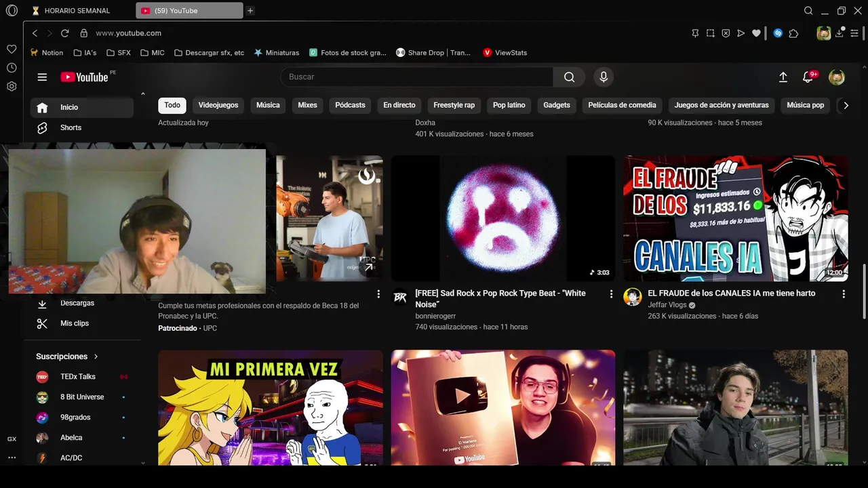The width and height of the screenshot is (868, 488).
Task: Open the extensions puzzle piece icon
Action: click(x=793, y=33)
